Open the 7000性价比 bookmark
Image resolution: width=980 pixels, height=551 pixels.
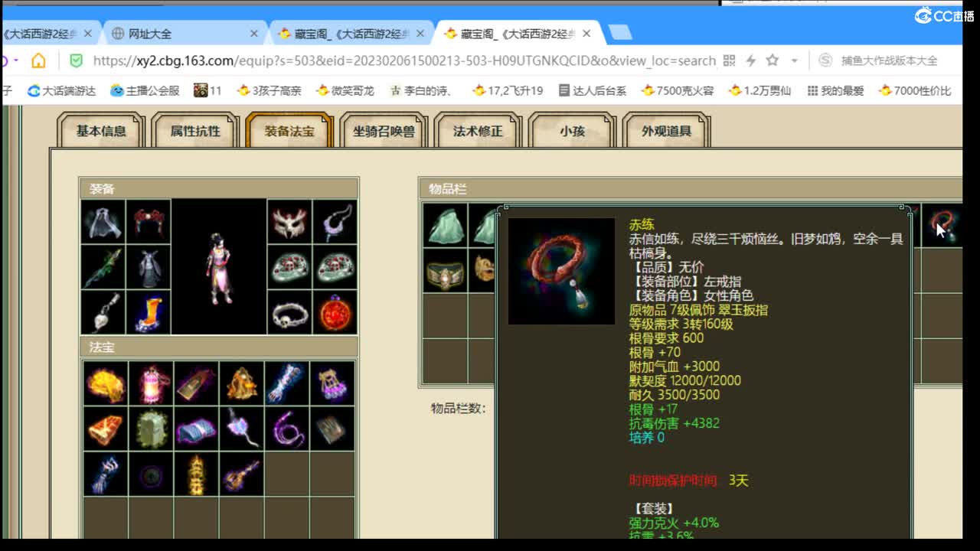pos(915,90)
